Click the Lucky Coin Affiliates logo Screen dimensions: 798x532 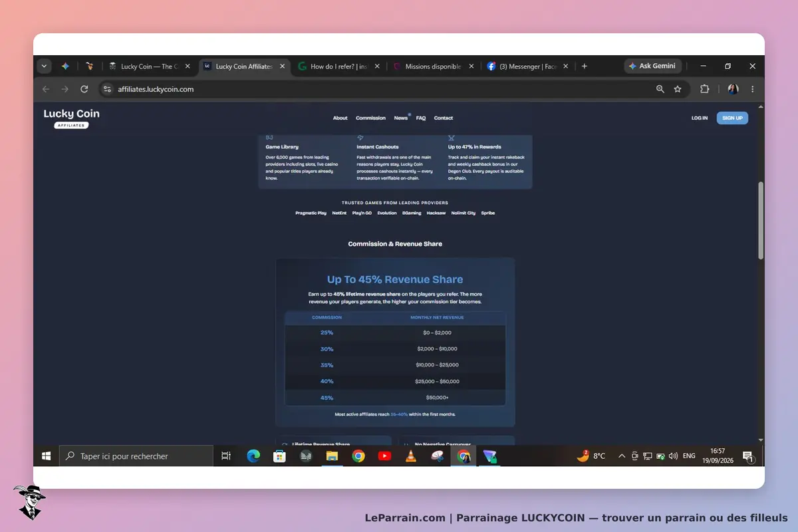pos(72,118)
